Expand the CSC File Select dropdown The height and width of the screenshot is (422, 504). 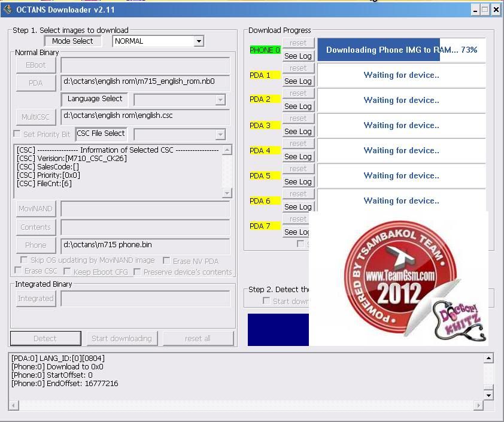(220, 135)
